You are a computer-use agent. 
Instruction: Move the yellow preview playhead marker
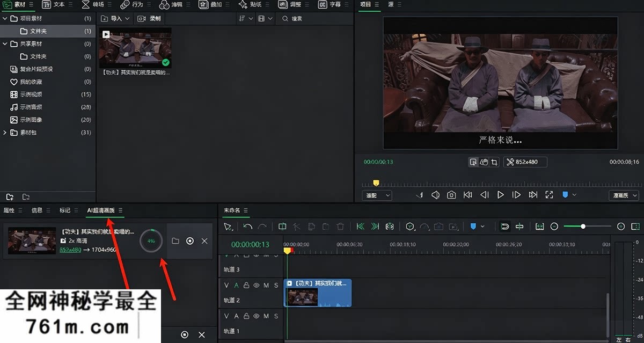pyautogui.click(x=376, y=183)
